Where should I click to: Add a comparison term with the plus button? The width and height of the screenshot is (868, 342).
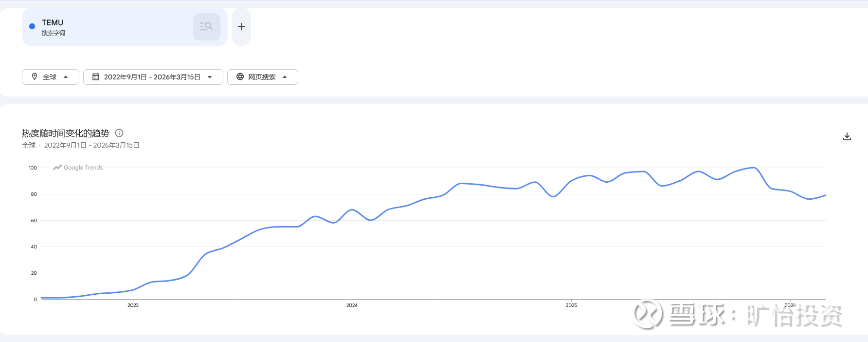pyautogui.click(x=241, y=27)
